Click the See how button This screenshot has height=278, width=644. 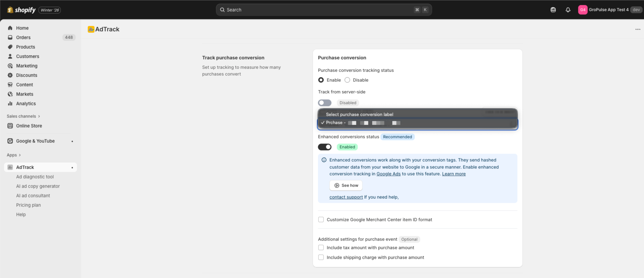pos(346,185)
